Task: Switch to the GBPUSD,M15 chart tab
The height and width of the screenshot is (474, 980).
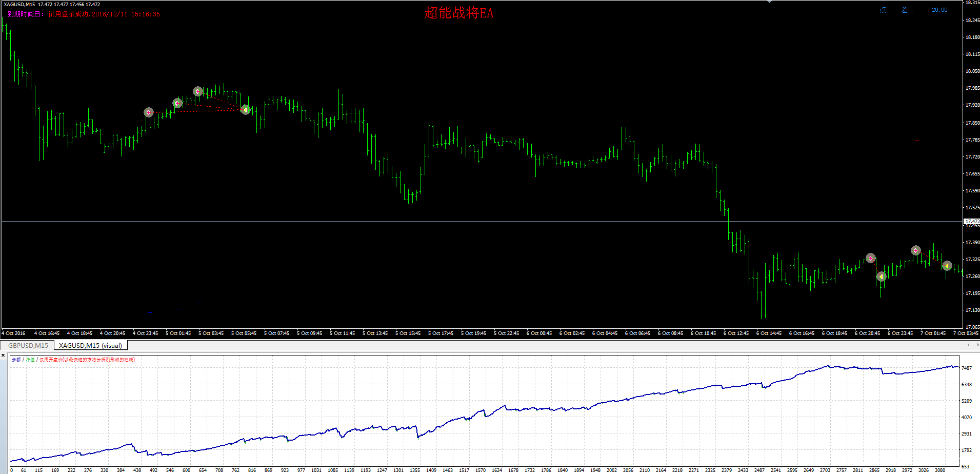Action: 28,345
